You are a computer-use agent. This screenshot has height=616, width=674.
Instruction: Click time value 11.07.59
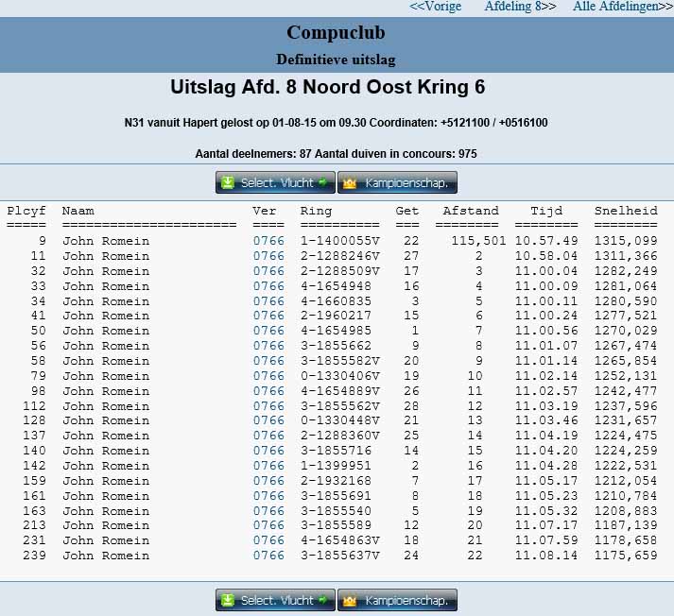546,540
